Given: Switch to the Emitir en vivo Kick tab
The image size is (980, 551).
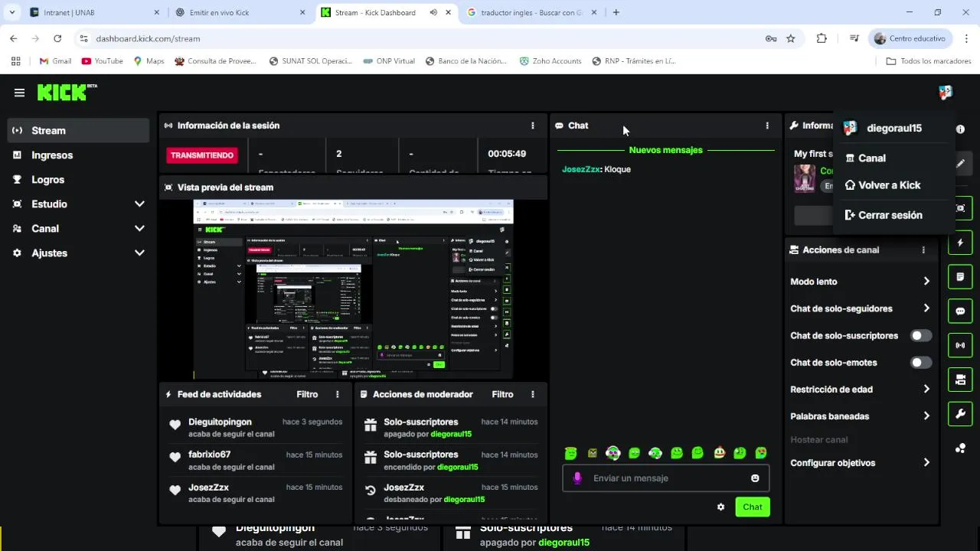Looking at the screenshot, I should click(240, 12).
